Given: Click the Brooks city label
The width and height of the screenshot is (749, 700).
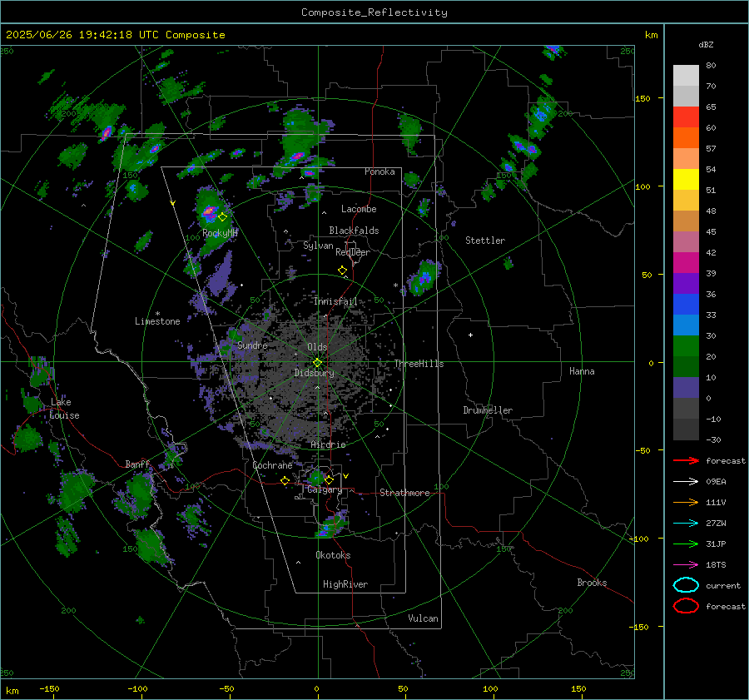Looking at the screenshot, I should click(x=592, y=583).
